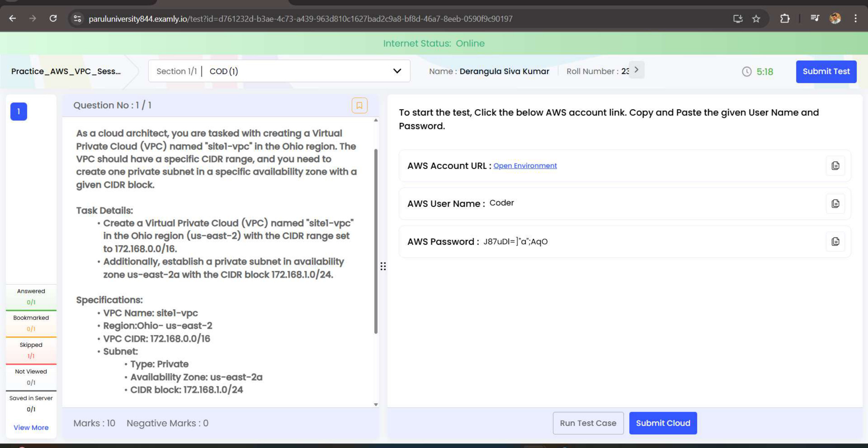Click the Practice_AWS_VPC_Sess... breadcrumb

66,71
